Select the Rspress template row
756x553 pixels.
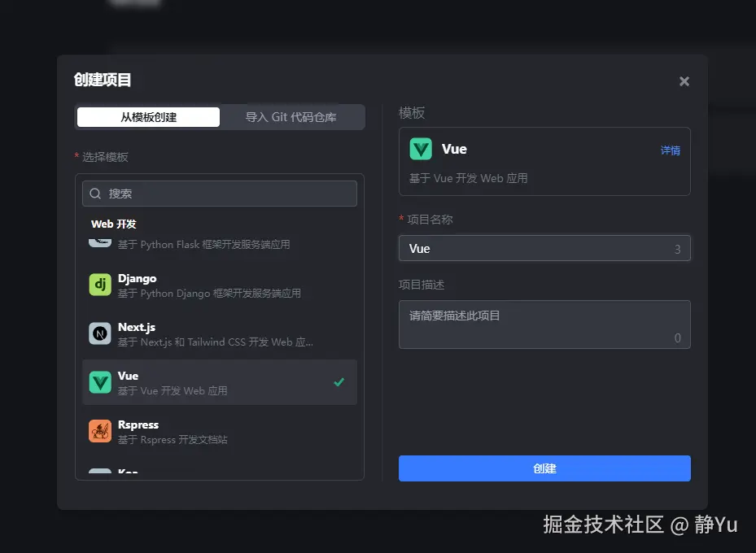(x=220, y=431)
